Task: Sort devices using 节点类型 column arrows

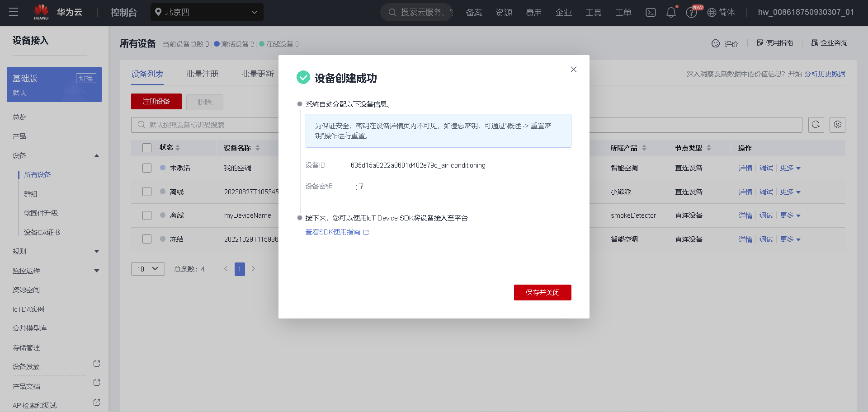Action: pyautogui.click(x=708, y=147)
